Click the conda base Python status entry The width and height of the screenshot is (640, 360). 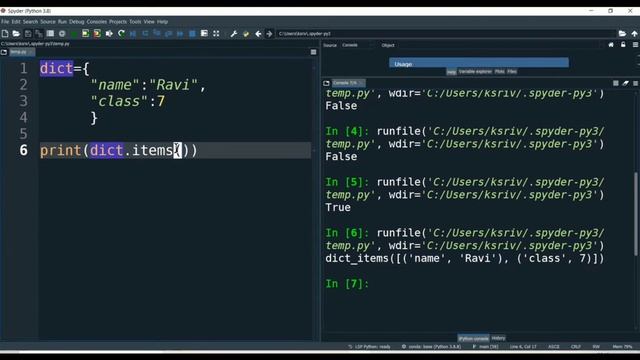tap(431, 347)
